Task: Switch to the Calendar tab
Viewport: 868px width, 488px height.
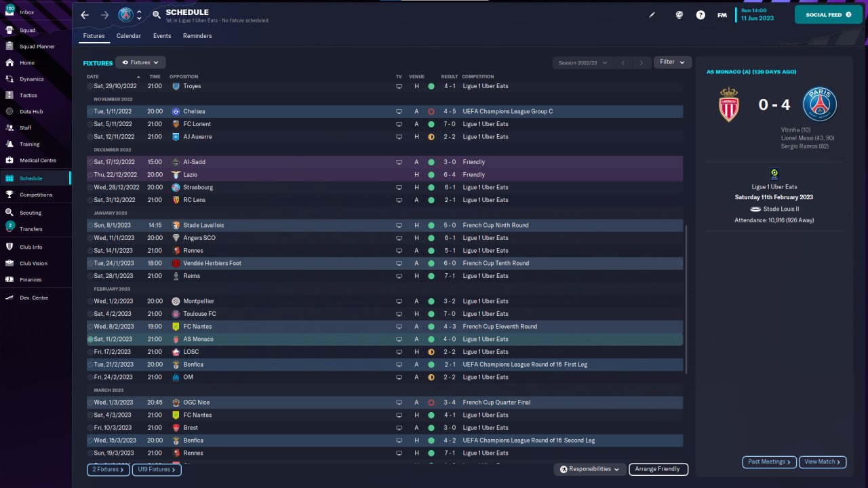Action: (129, 36)
